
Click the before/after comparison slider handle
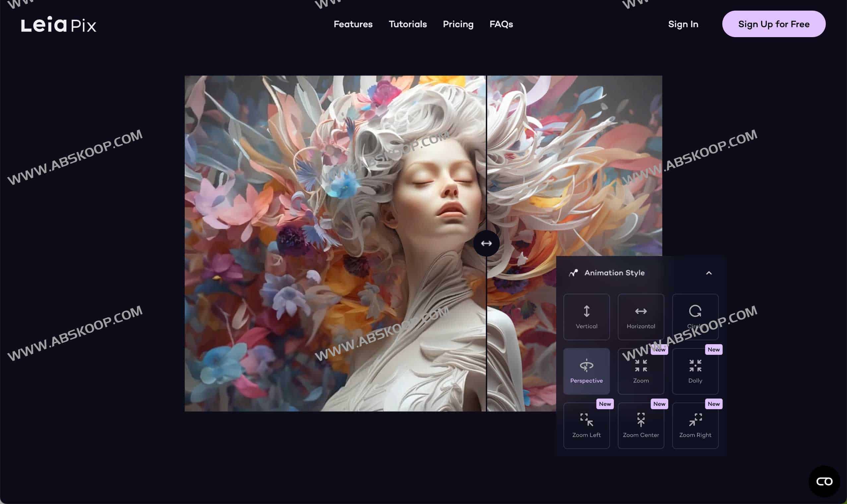[x=486, y=243]
